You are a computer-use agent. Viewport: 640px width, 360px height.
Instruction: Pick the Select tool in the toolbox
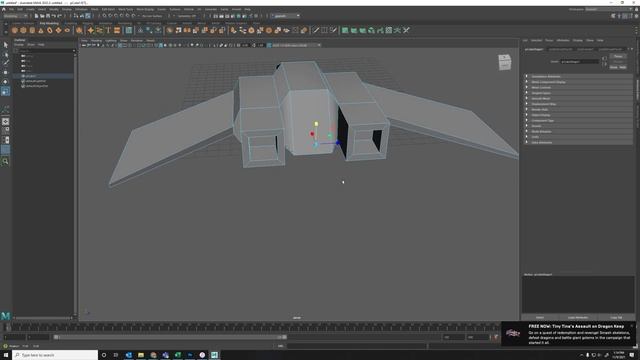tap(5, 45)
